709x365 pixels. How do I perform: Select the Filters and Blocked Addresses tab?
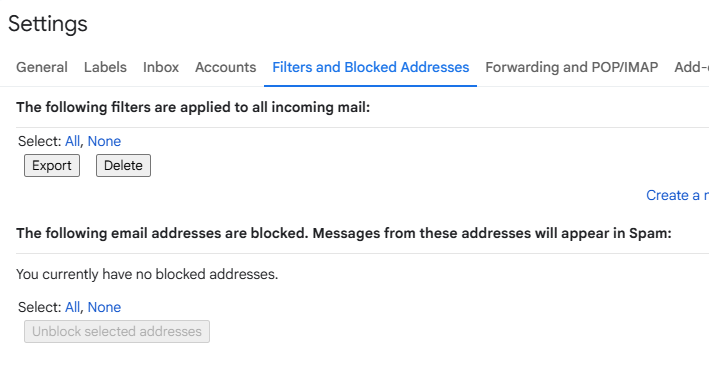click(x=370, y=67)
